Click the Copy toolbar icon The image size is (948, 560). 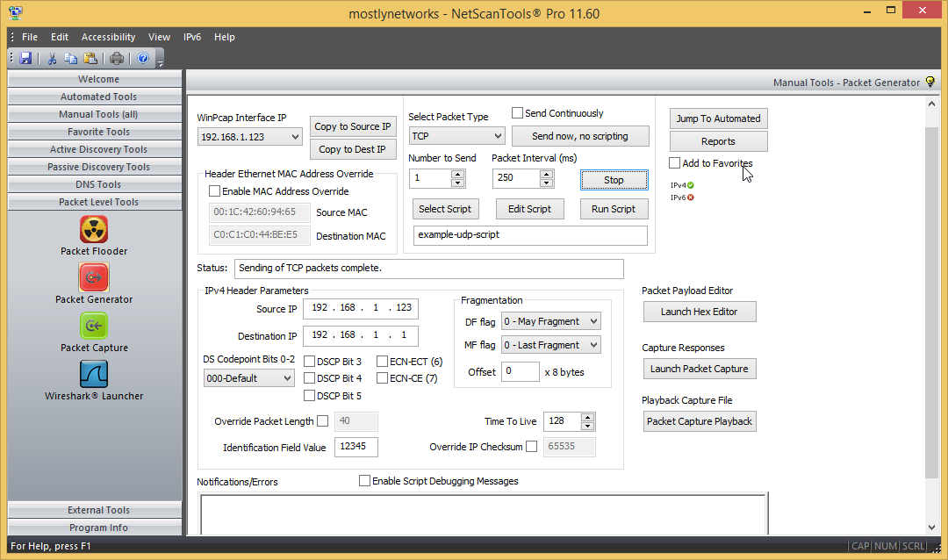tap(71, 58)
